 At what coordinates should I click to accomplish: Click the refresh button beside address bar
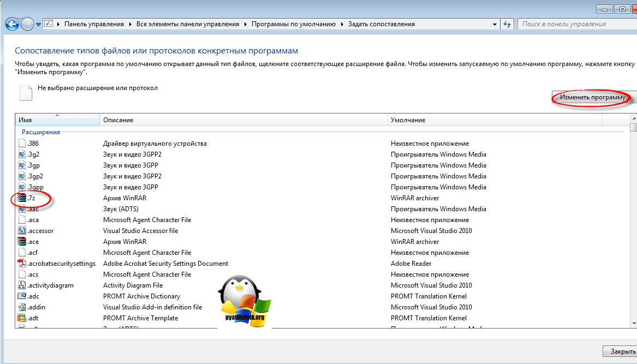tap(507, 24)
